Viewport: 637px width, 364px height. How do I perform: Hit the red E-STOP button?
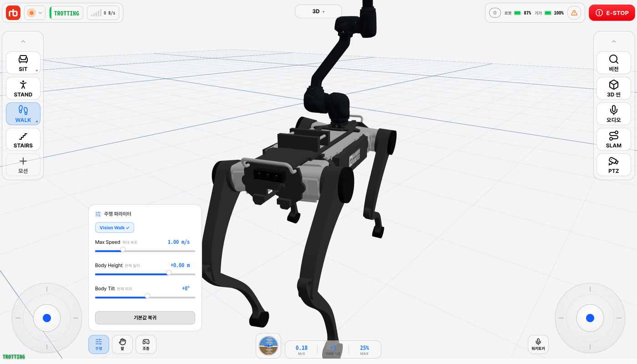[x=612, y=13]
